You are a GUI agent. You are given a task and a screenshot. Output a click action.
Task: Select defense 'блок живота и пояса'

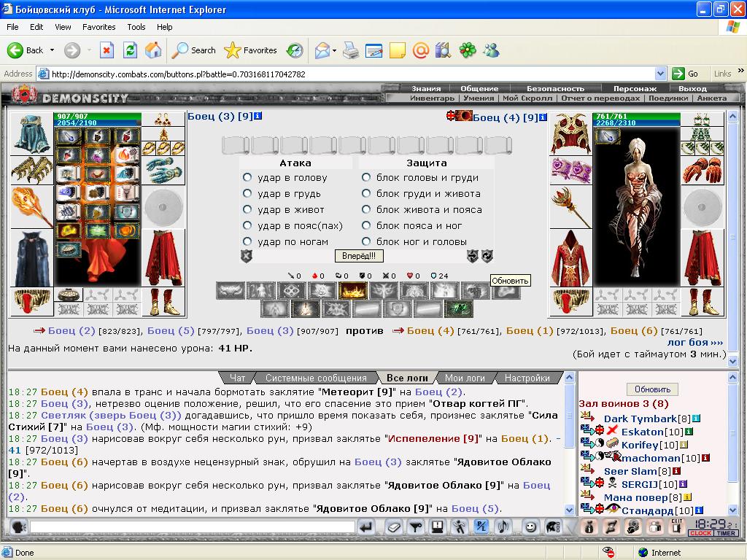(366, 209)
